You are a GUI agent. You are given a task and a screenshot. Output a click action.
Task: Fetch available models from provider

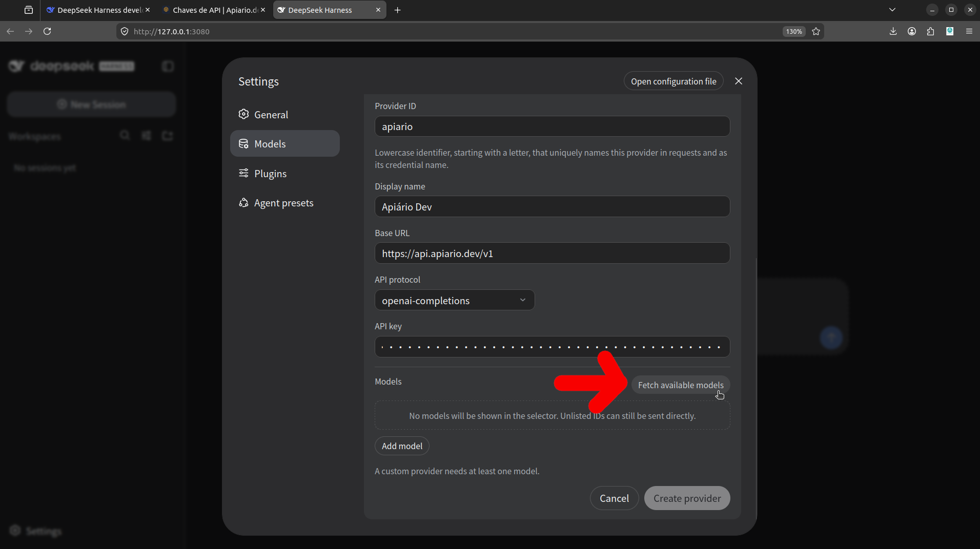(680, 385)
